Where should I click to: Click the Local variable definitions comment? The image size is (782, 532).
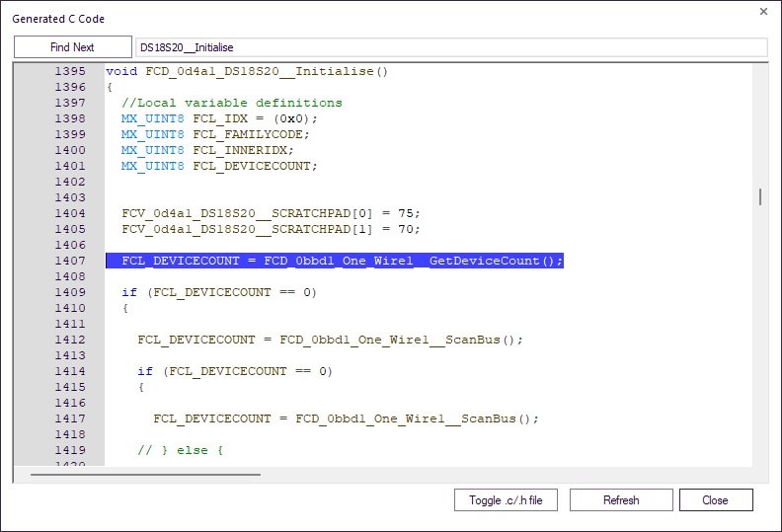231,103
